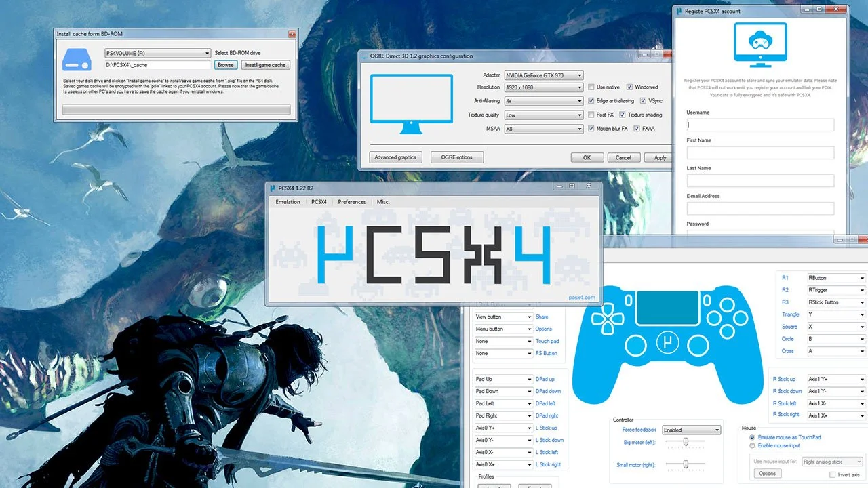Toggle the Windowed checkbox
The width and height of the screenshot is (868, 488).
[629, 87]
